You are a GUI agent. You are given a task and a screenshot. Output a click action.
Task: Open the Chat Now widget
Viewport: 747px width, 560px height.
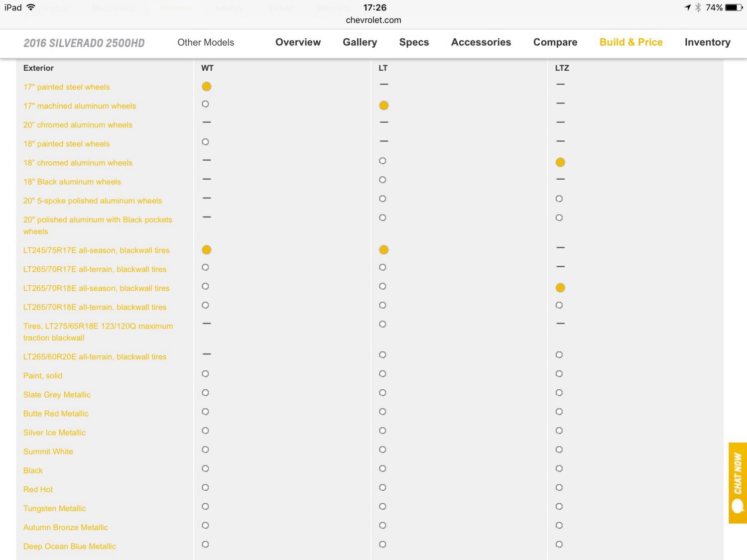coord(738,483)
